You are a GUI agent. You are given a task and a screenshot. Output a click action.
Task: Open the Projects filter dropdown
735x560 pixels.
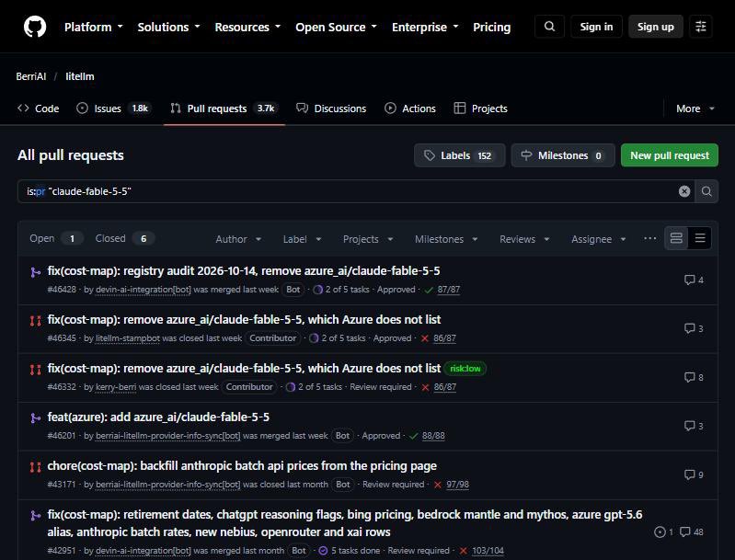click(368, 239)
